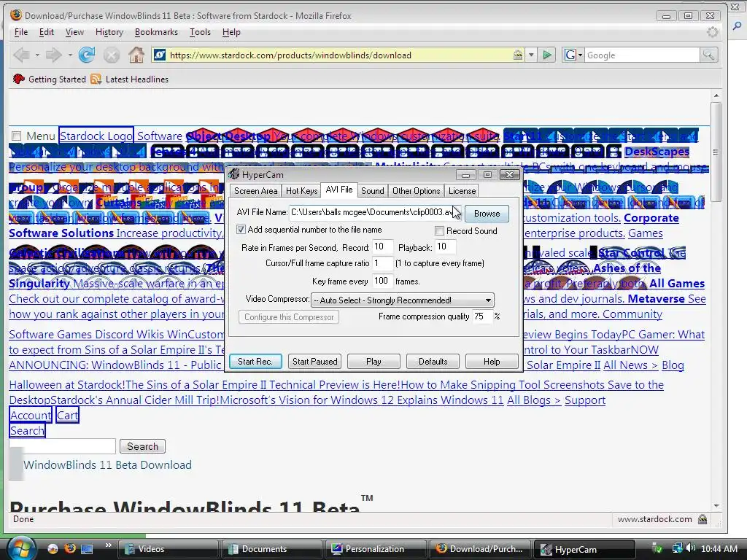747x560 pixels.
Task: Click the Getting Started bookmark icon
Action: click(x=18, y=79)
